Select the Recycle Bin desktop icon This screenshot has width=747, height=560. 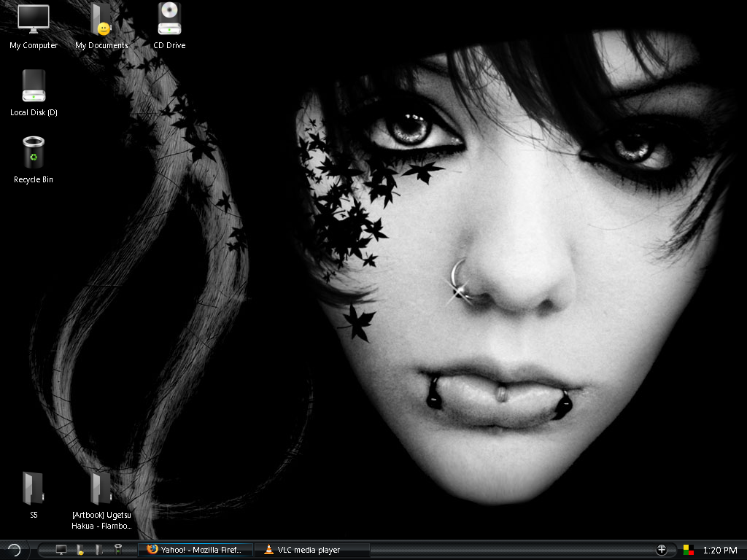coord(34,160)
